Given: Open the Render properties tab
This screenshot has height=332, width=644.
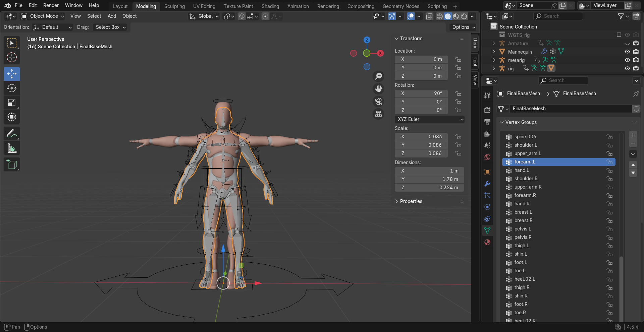Looking at the screenshot, I should click(x=487, y=110).
